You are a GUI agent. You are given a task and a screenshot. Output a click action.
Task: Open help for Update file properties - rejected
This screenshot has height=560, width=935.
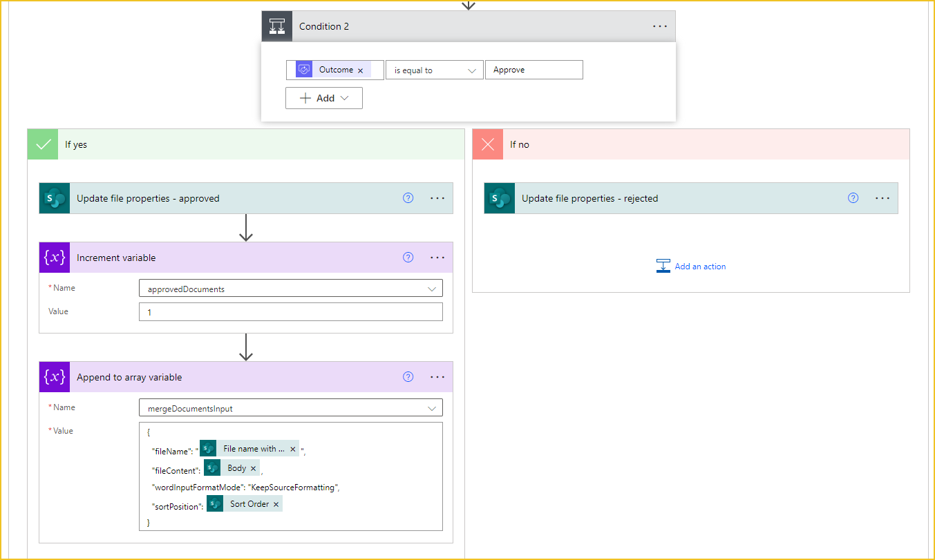pyautogui.click(x=853, y=198)
